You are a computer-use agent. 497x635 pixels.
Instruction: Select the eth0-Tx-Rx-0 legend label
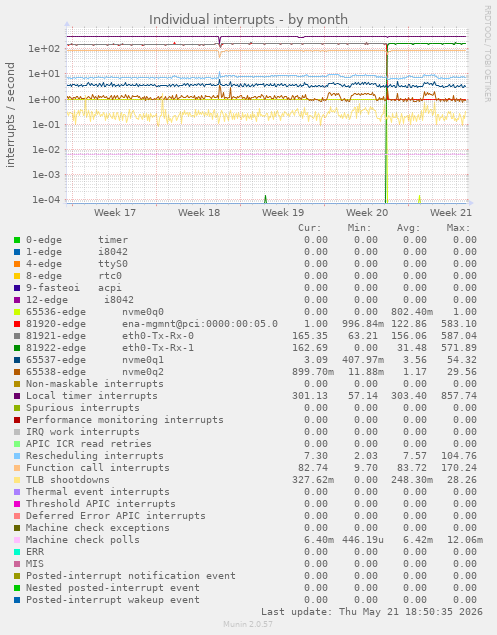(x=158, y=336)
